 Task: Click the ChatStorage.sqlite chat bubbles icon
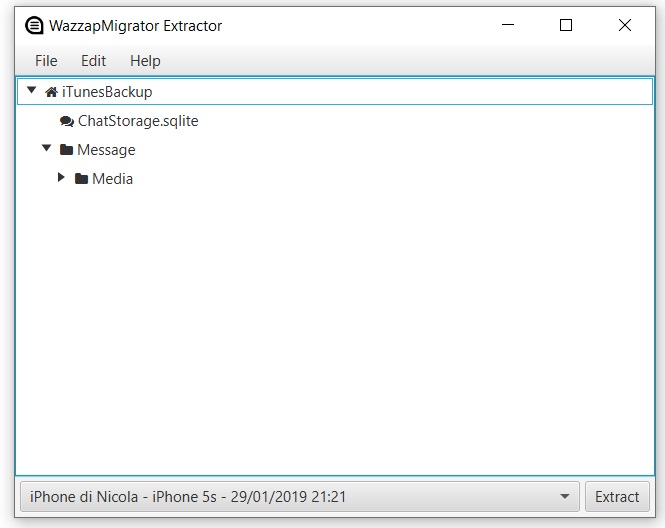67,121
